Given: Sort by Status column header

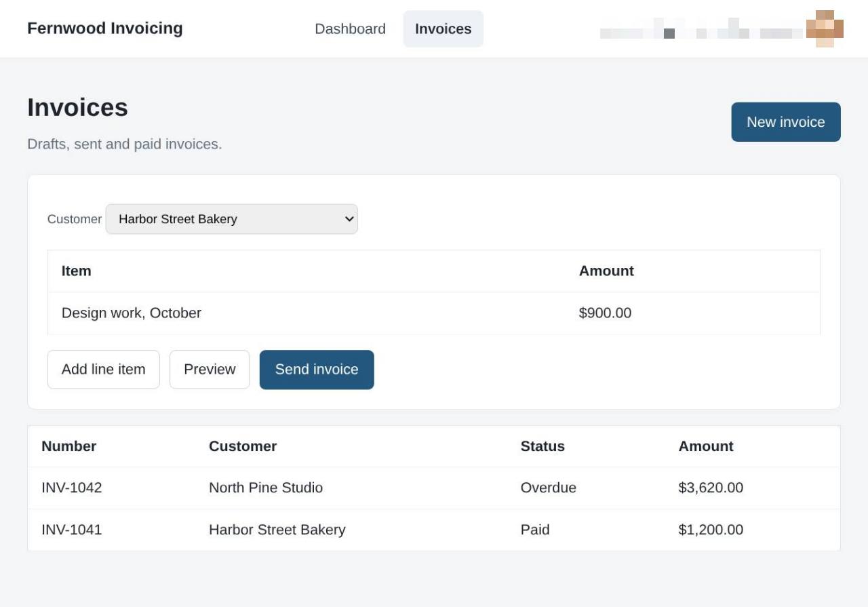Looking at the screenshot, I should (x=542, y=446).
